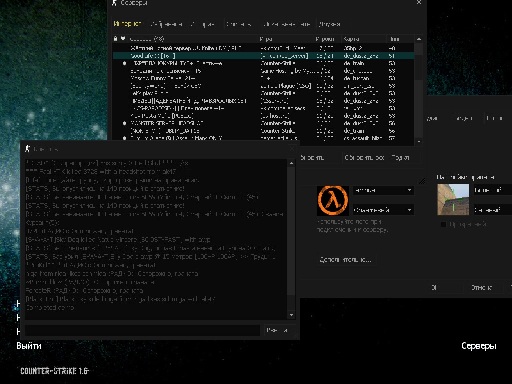Focus the console command input field

pos(142,330)
